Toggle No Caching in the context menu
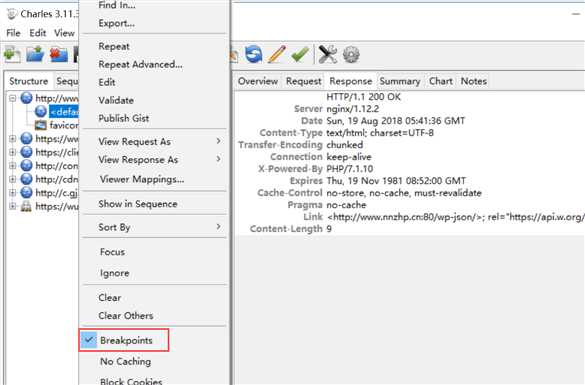The image size is (585, 385). click(x=125, y=361)
